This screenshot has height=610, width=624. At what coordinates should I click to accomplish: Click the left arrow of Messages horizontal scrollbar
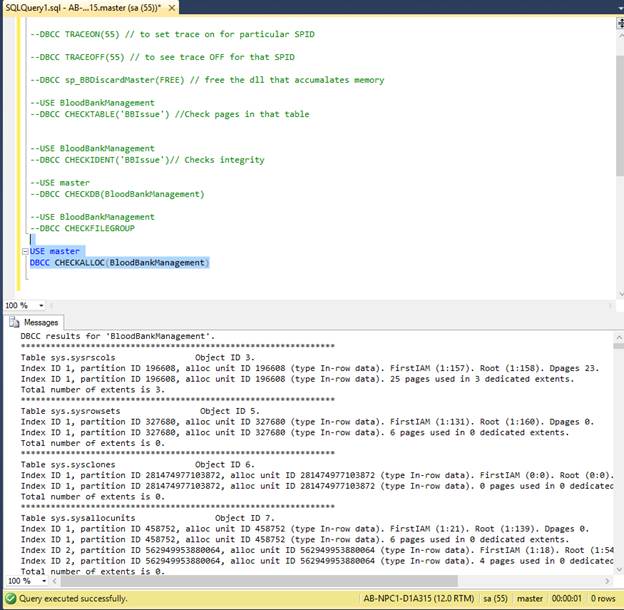coord(54,581)
